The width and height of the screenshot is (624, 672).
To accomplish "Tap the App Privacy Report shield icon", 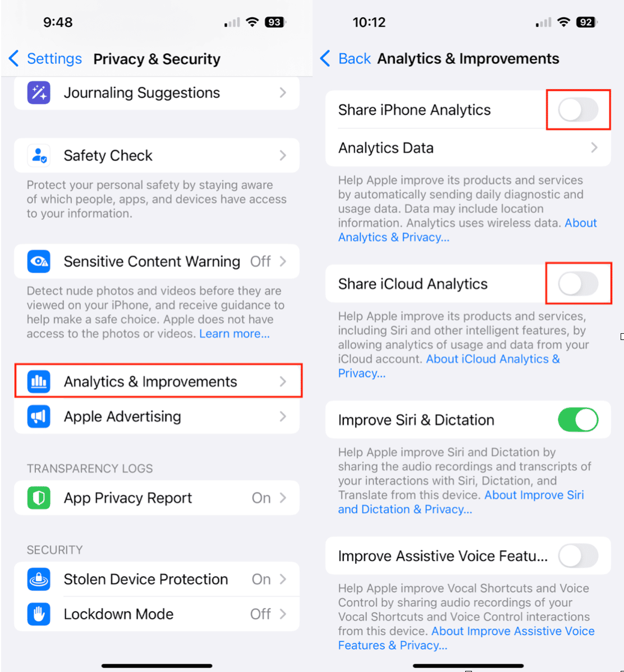I will pos(39,498).
